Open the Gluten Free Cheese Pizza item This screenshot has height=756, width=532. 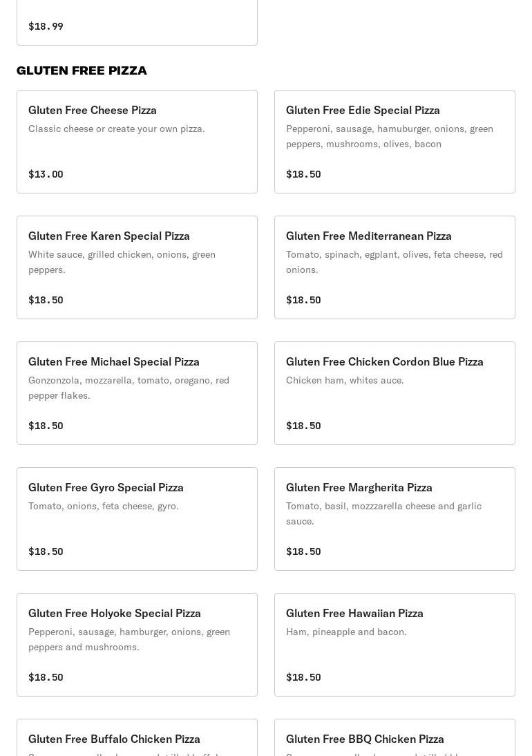tap(137, 142)
